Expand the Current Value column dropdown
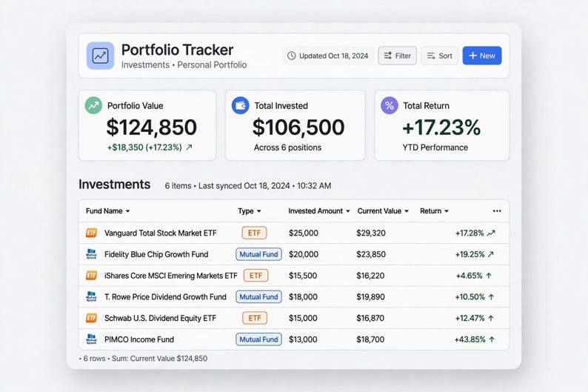The height and width of the screenshot is (392, 588). pos(407,211)
